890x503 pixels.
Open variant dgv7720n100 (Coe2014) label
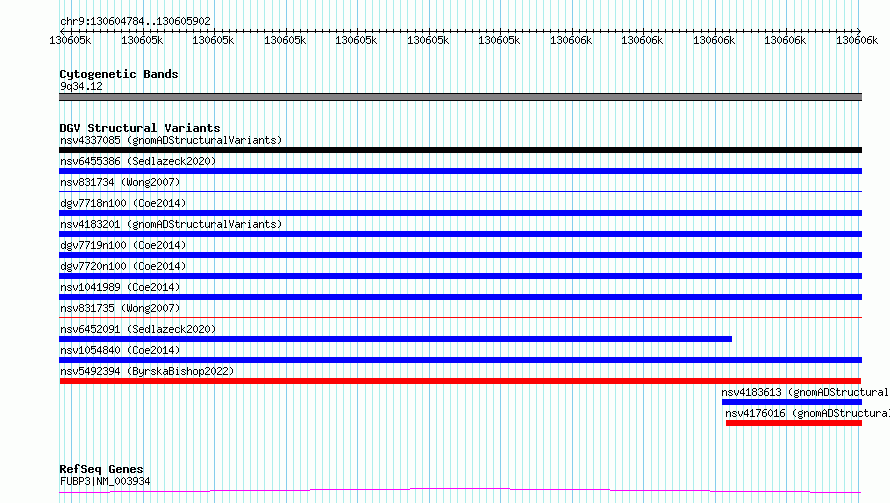123,266
